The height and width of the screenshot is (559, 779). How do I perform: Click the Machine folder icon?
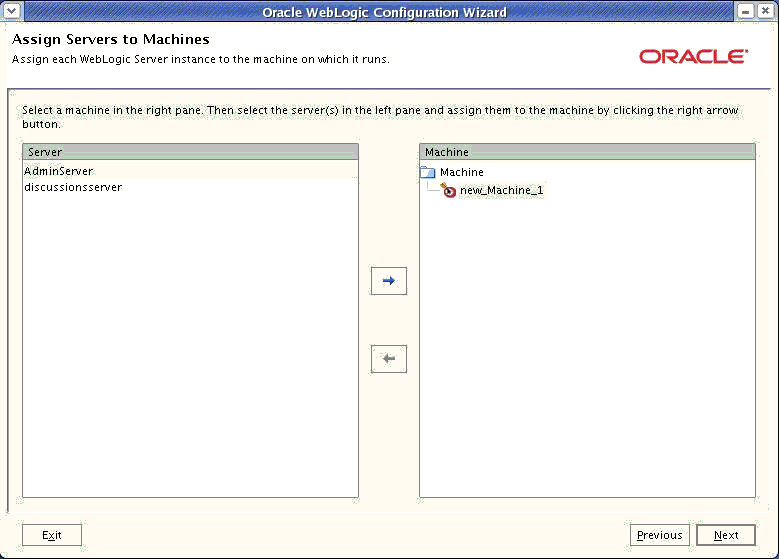coord(427,172)
